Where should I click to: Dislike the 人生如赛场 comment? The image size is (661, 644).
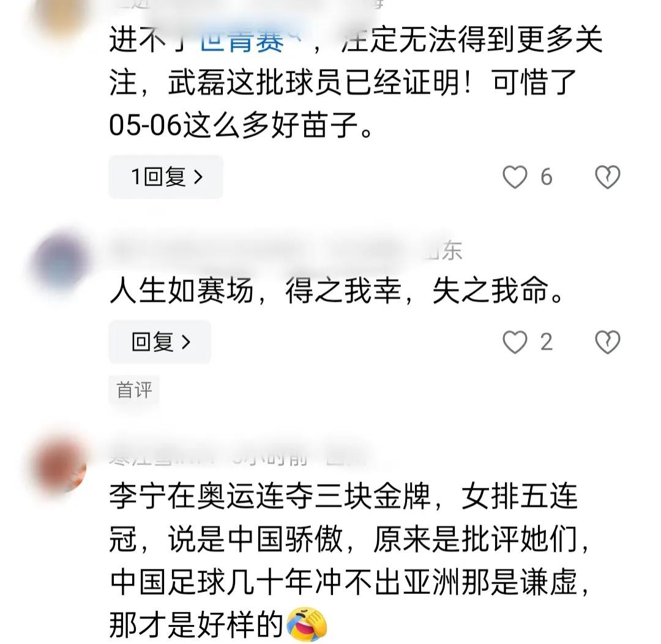tap(608, 342)
